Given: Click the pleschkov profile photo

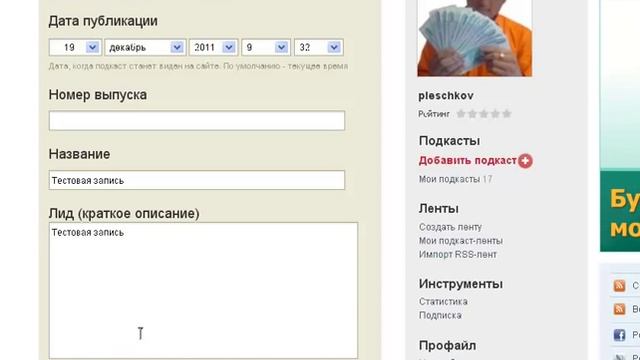Looking at the screenshot, I should [475, 38].
